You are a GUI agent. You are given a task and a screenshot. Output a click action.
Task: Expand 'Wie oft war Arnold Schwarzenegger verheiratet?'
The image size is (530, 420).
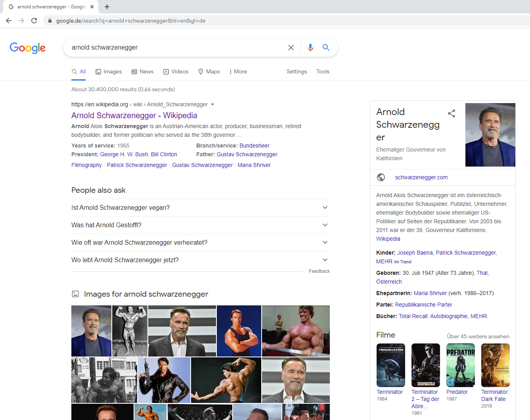[x=201, y=242]
